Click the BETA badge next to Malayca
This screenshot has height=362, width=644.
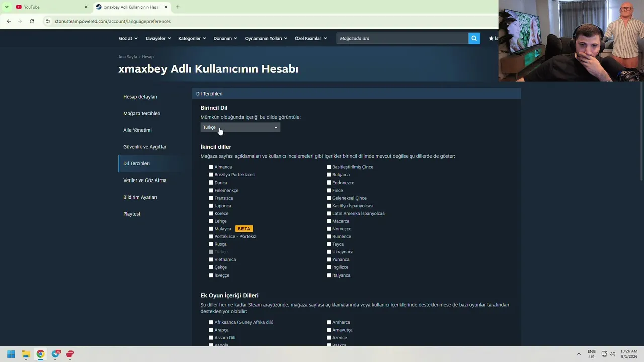coord(244,229)
